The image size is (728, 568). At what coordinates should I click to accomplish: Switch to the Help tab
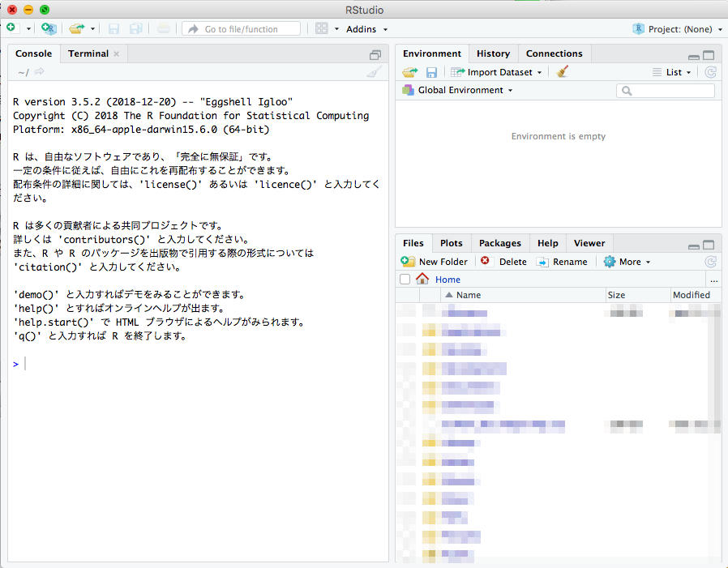pyautogui.click(x=548, y=243)
